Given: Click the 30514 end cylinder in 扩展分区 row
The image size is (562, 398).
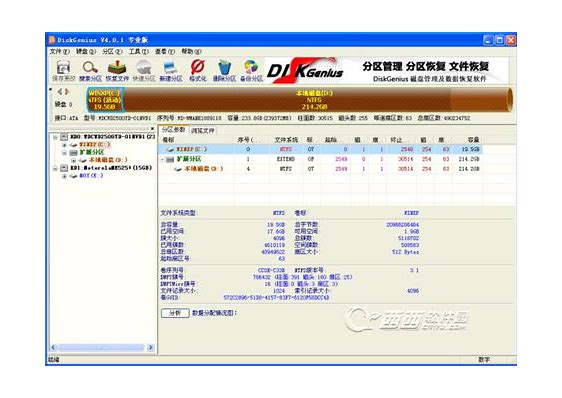Looking at the screenshot, I should (406, 159).
